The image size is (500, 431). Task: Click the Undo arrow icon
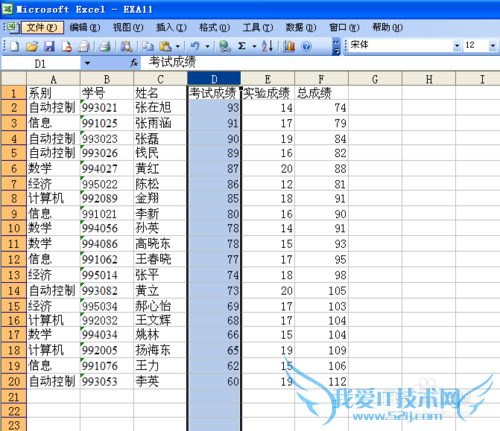click(195, 46)
